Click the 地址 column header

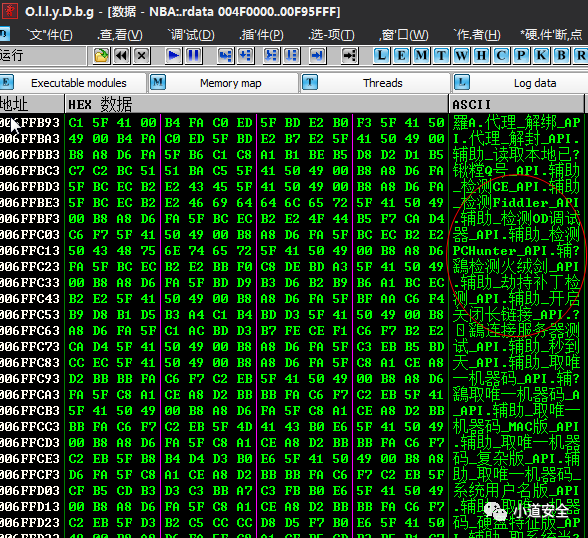pyautogui.click(x=32, y=104)
